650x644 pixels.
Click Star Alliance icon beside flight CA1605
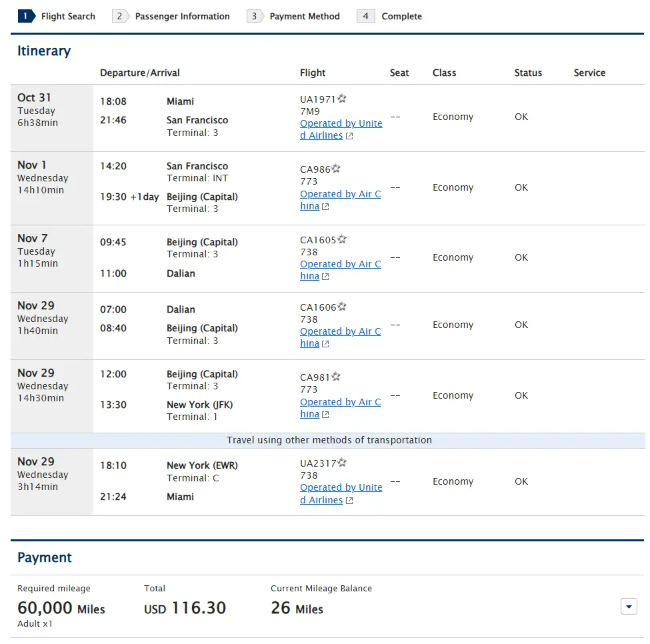[x=342, y=239]
